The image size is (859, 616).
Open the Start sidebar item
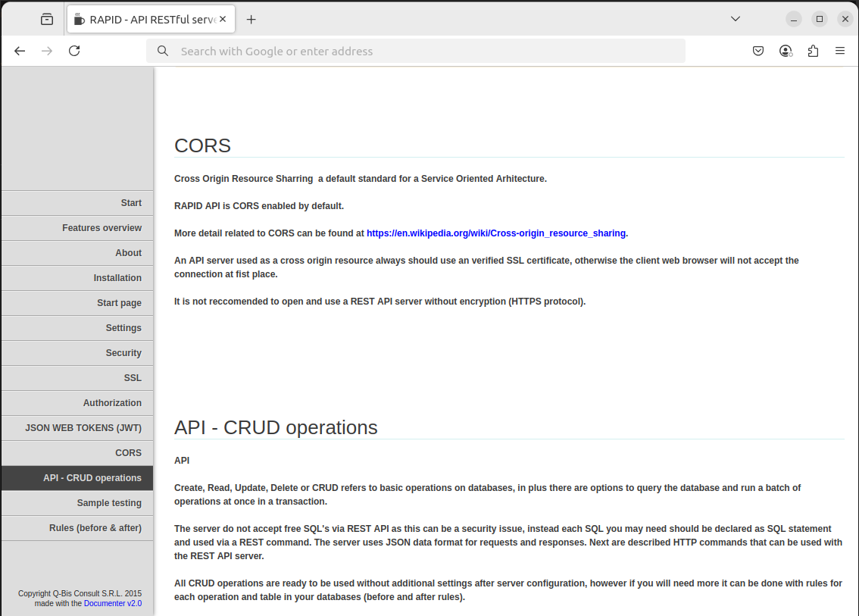[77, 203]
